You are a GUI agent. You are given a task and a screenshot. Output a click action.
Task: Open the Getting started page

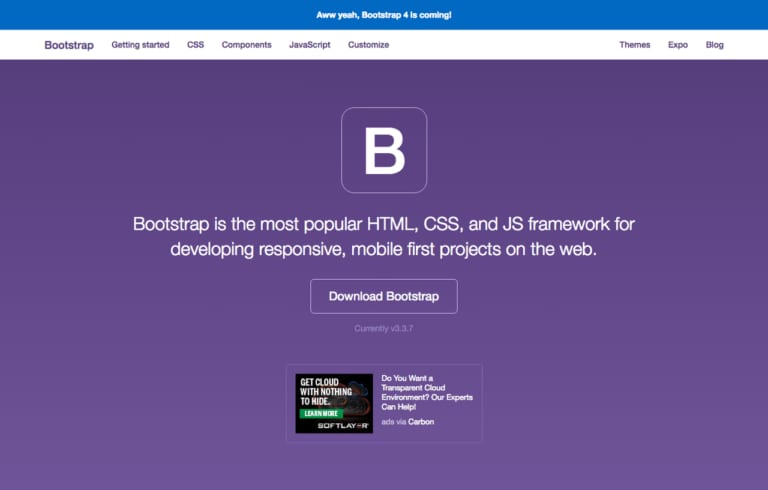point(140,45)
